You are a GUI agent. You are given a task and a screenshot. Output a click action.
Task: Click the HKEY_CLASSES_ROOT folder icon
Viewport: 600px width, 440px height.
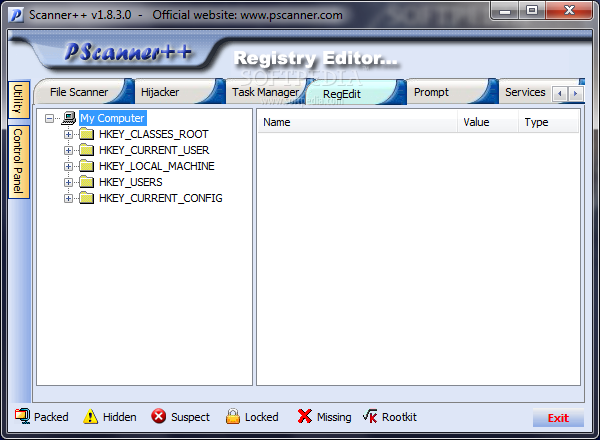tap(86, 134)
